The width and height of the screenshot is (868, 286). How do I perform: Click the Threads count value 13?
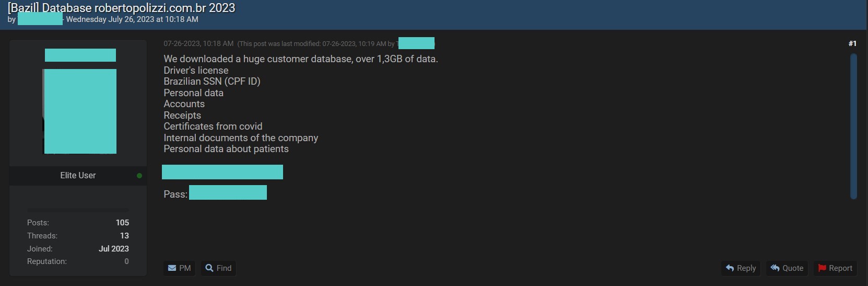click(x=124, y=236)
